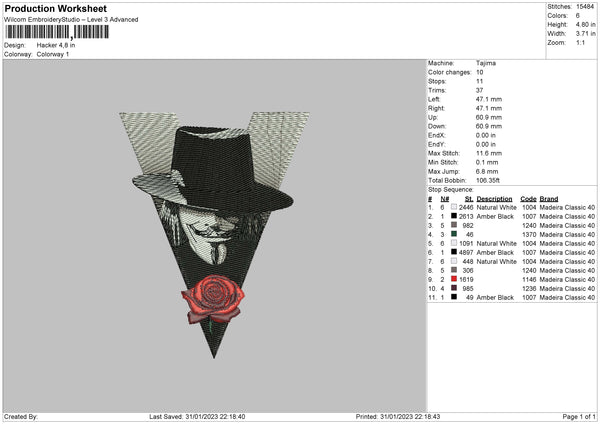600x424 pixels.
Task: Click the dark maroon swatch in stop row 10
Action: 454,288
